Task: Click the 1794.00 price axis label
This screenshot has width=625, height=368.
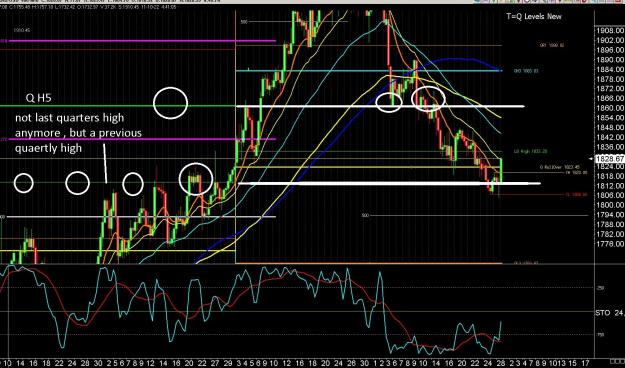Action: [610, 215]
